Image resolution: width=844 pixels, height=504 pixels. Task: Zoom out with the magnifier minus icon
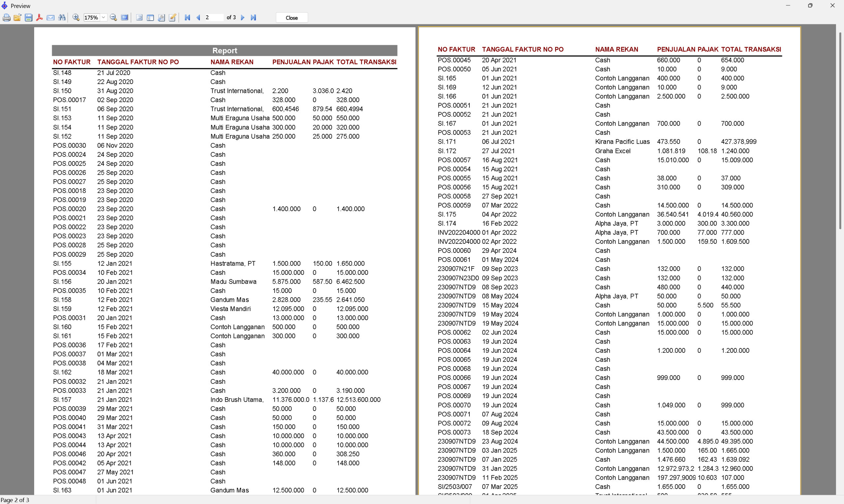tap(113, 18)
